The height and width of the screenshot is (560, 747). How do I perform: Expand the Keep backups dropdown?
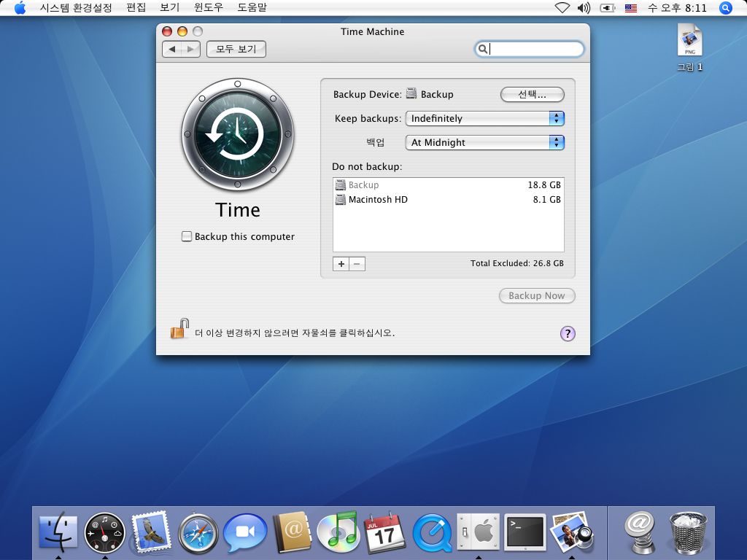[484, 118]
